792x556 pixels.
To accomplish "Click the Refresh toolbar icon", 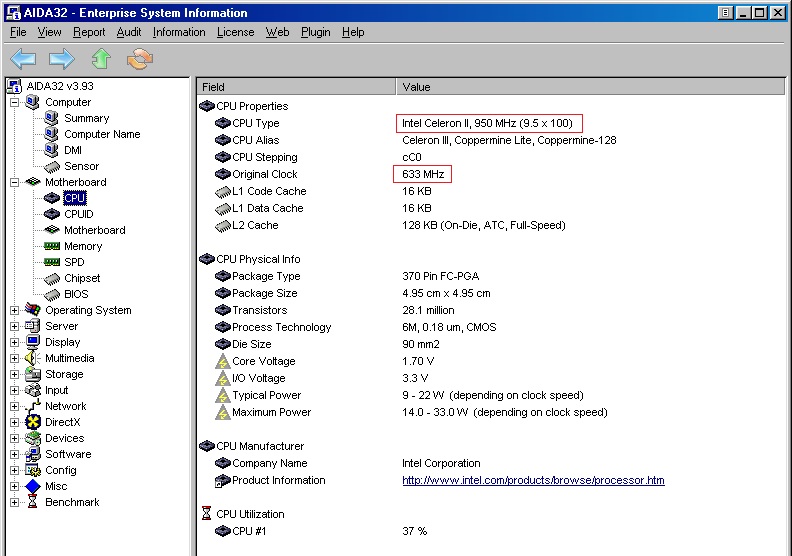I will tap(140, 59).
